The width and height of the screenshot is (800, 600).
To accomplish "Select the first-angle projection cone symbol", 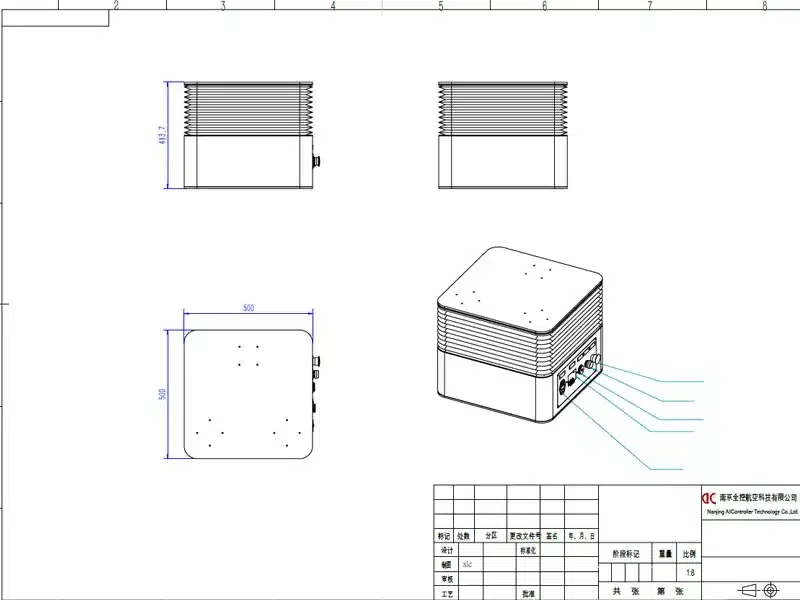I will [x=747, y=589].
